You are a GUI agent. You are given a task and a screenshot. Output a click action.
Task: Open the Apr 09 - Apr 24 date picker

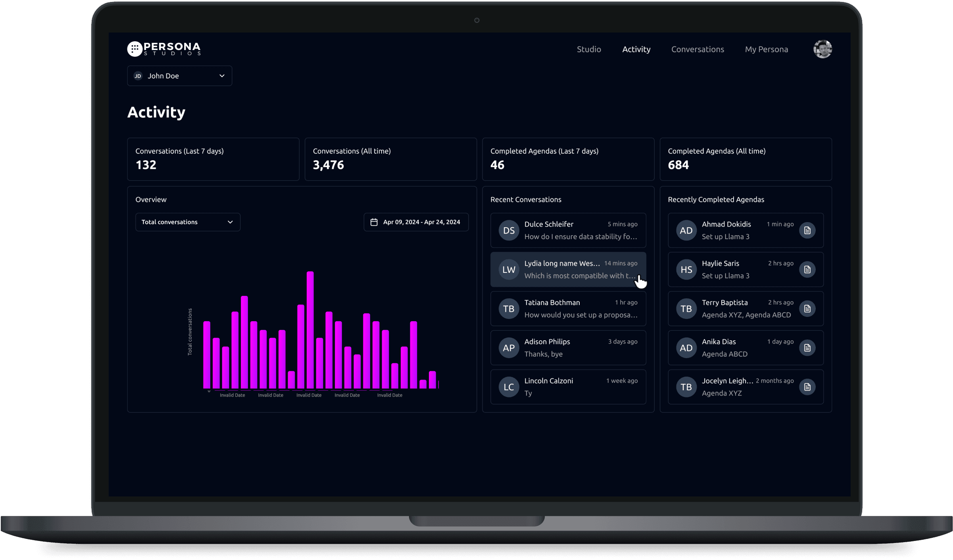pos(421,222)
